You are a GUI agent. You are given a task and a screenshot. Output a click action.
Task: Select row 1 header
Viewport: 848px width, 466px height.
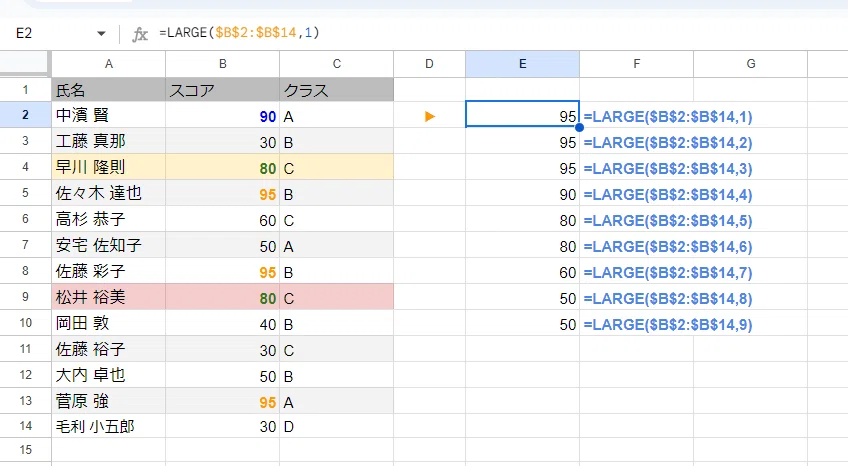pyautogui.click(x=25, y=89)
